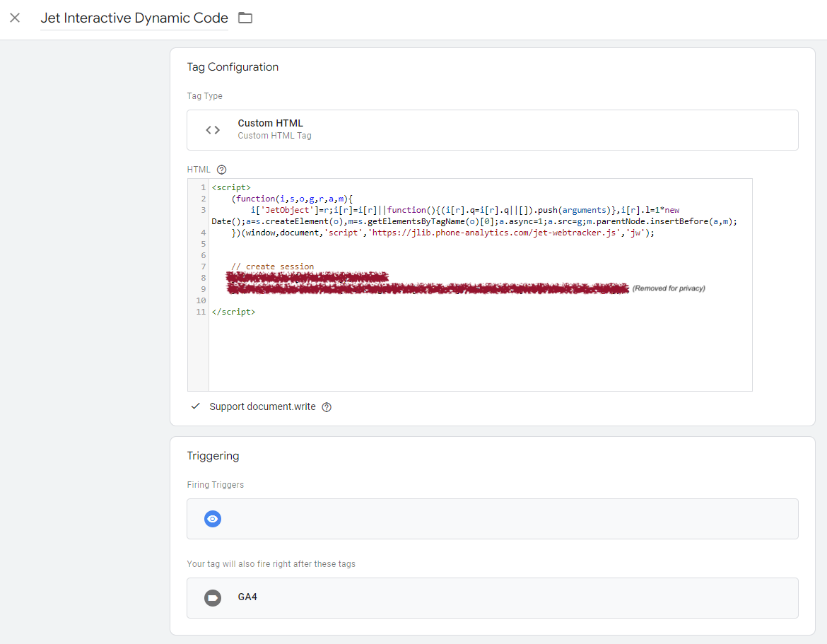Click empty editor area below the script
This screenshot has width=827, height=644.
[480, 353]
